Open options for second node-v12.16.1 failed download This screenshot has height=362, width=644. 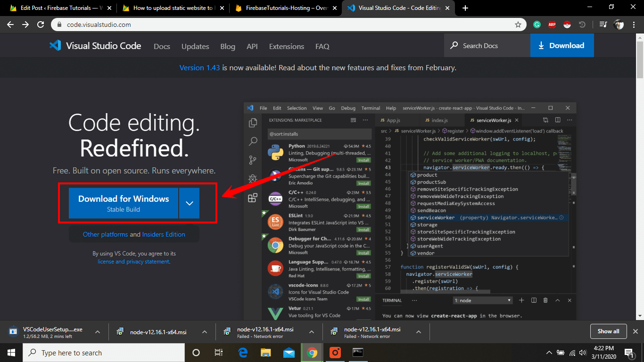312,332
